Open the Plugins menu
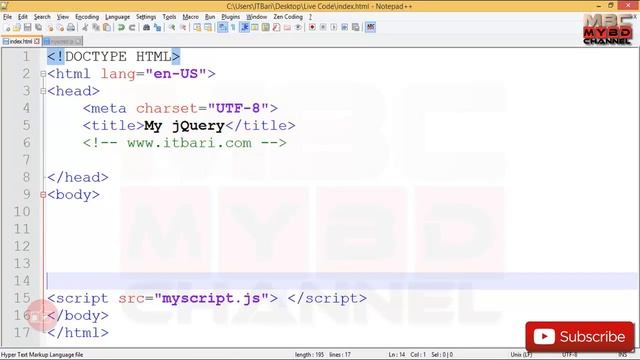 coord(231,17)
